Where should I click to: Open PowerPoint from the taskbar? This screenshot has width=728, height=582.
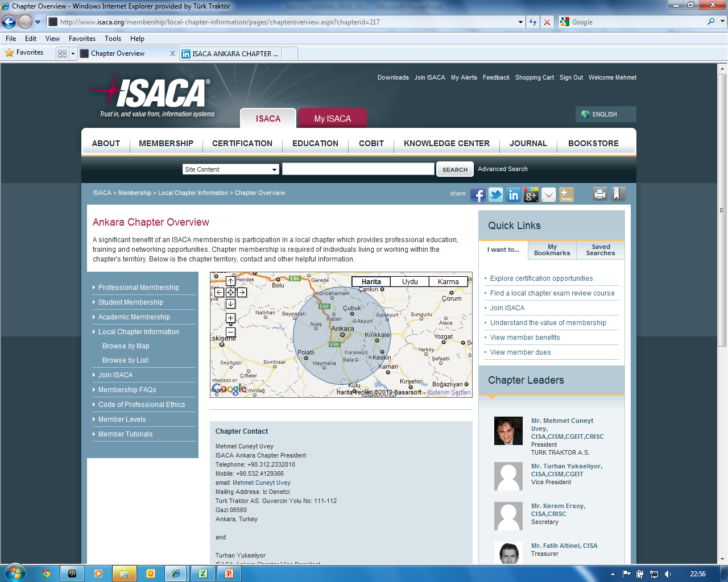[x=229, y=573]
